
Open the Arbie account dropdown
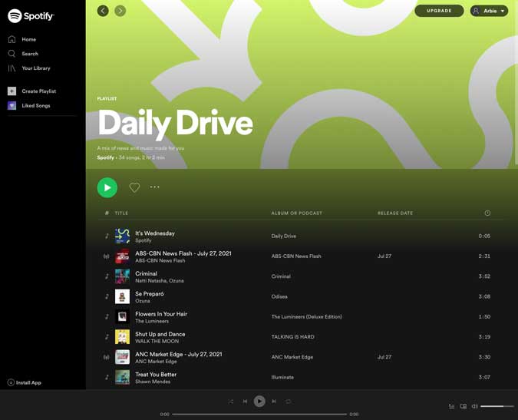pyautogui.click(x=489, y=11)
